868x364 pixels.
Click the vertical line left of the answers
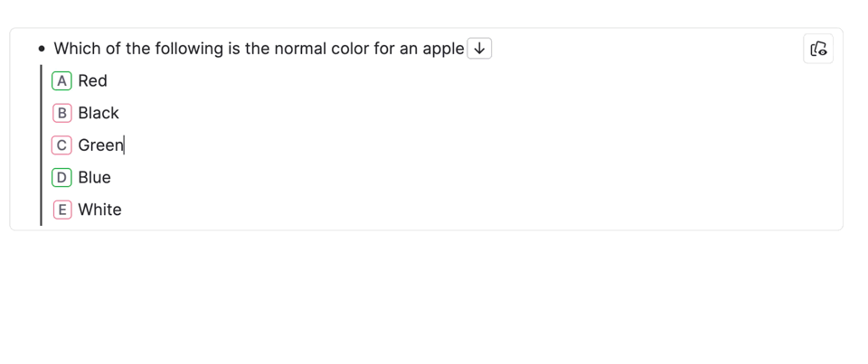click(x=41, y=145)
